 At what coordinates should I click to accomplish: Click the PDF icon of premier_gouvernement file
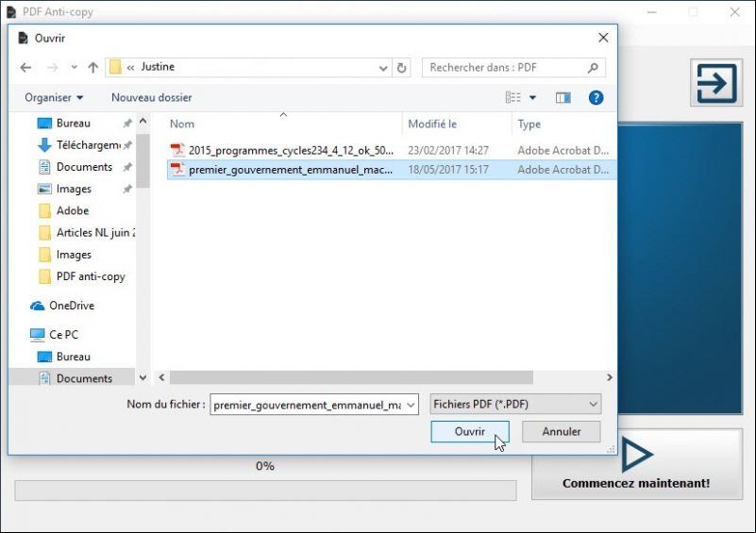click(x=177, y=169)
